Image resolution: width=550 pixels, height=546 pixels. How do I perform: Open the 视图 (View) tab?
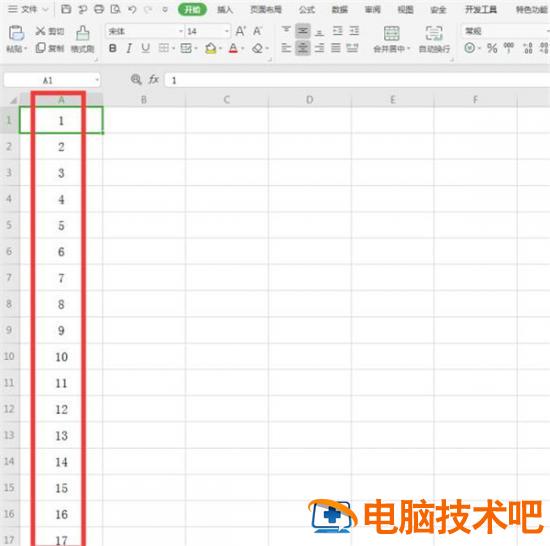405,9
